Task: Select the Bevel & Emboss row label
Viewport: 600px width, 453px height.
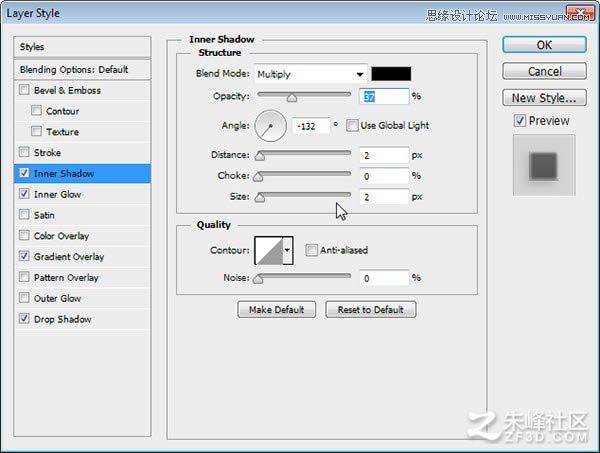Action: pyautogui.click(x=67, y=91)
